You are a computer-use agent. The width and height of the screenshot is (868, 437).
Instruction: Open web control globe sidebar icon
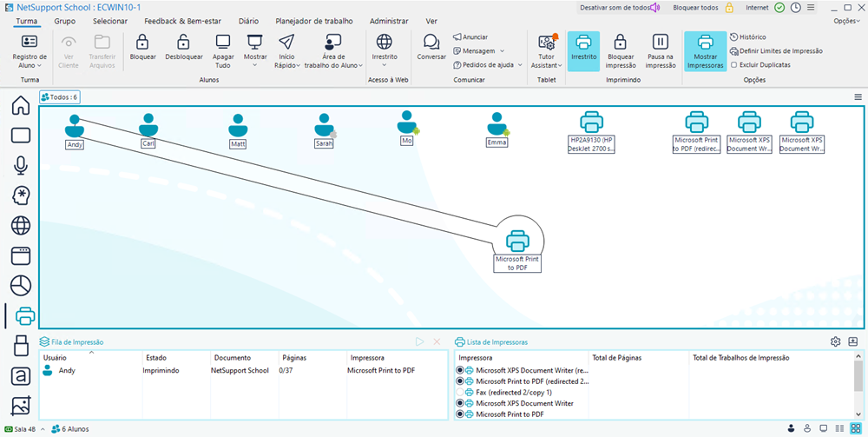tap(21, 225)
